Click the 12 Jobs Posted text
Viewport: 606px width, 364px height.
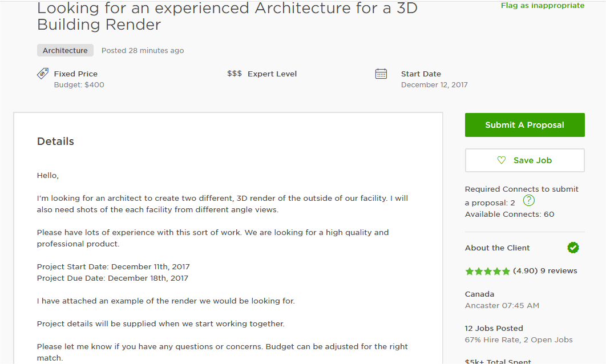coord(494,328)
